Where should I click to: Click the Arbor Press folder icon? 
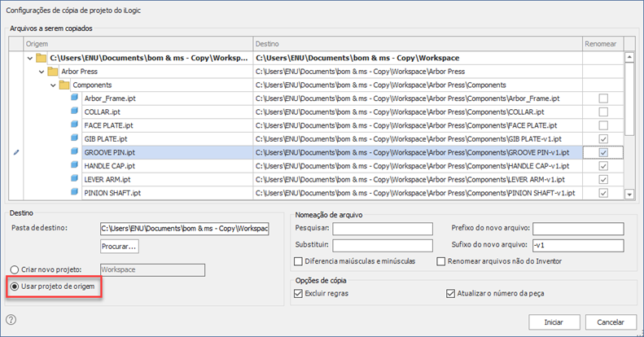tap(53, 72)
